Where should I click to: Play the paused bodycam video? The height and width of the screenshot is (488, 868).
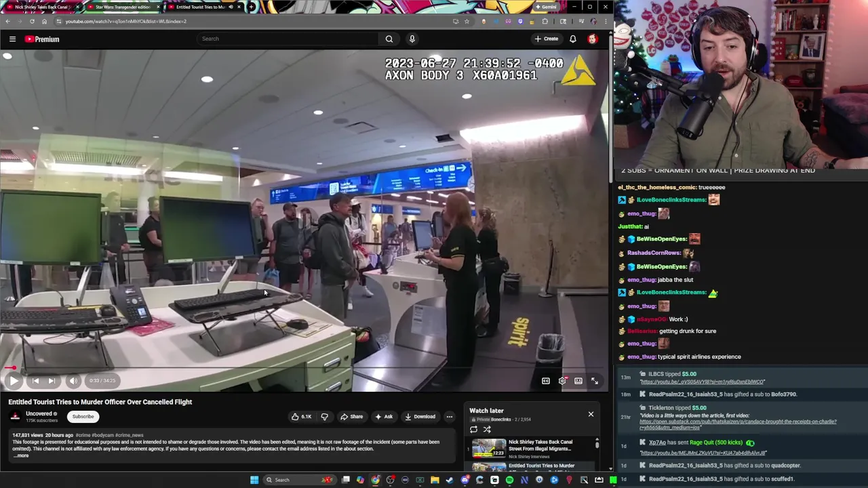(13, 381)
